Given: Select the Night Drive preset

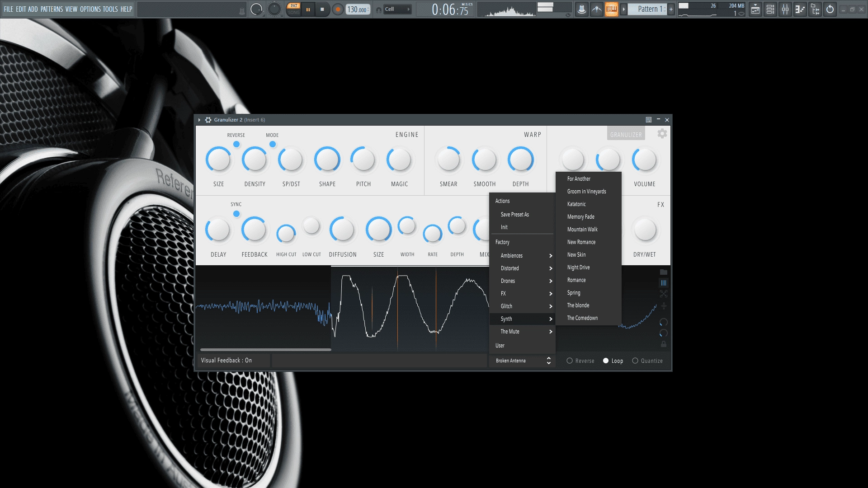Looking at the screenshot, I should [x=588, y=267].
